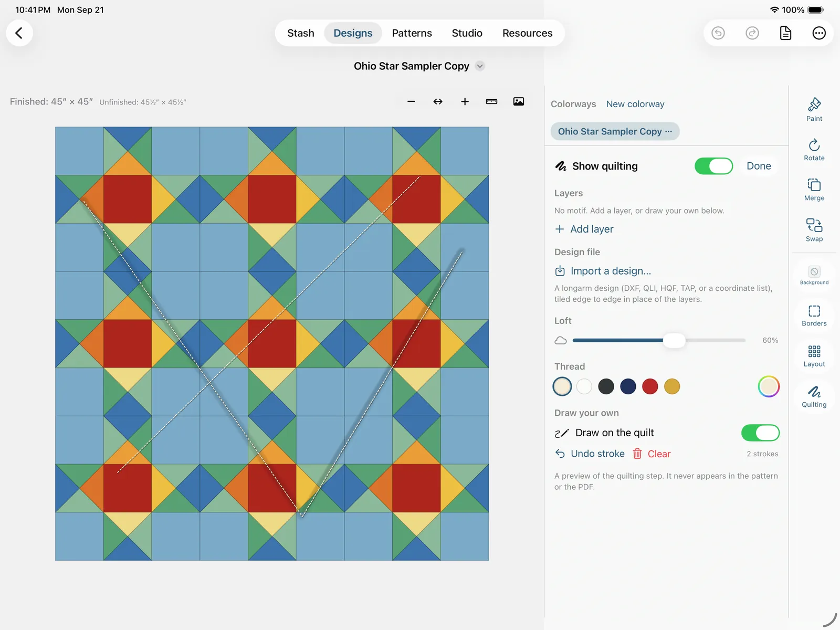Open the Layout tool
Image resolution: width=840 pixels, height=630 pixels.
tap(814, 356)
